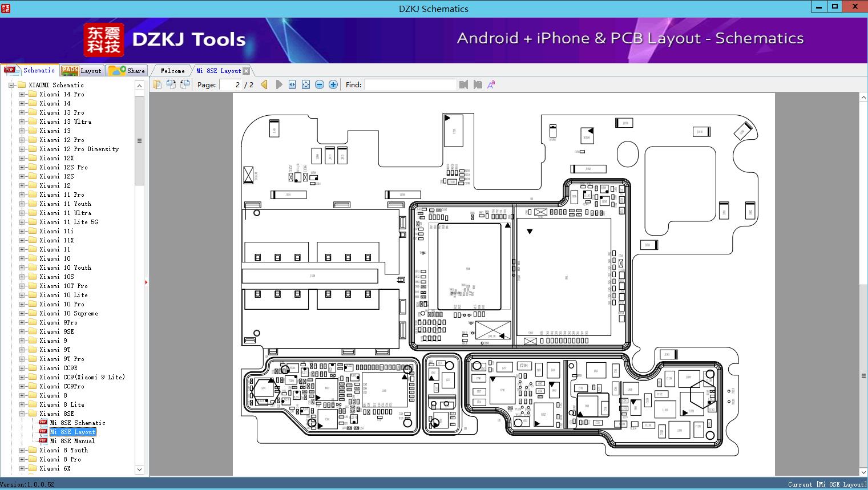
Task: Click the document view scroll down arrow
Action: coord(863,472)
